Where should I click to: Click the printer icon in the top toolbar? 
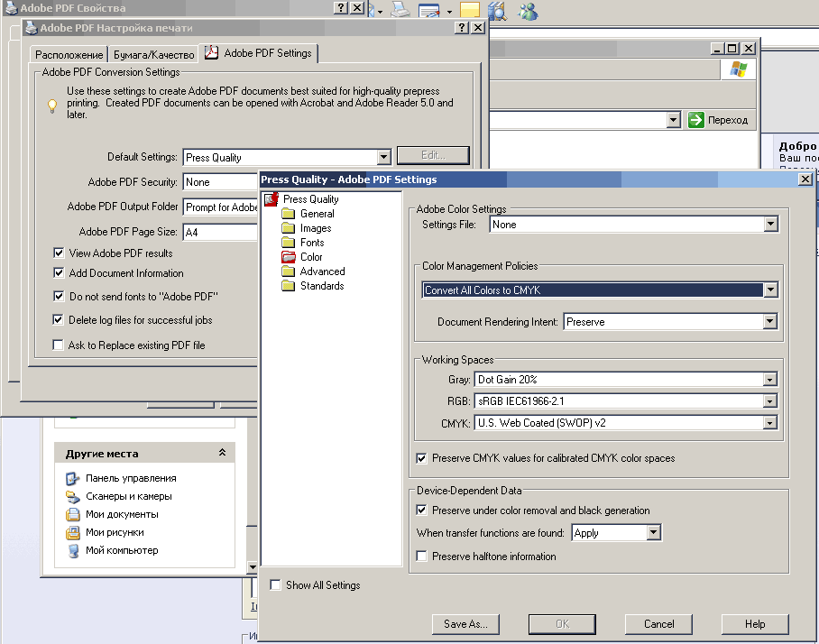pos(400,10)
